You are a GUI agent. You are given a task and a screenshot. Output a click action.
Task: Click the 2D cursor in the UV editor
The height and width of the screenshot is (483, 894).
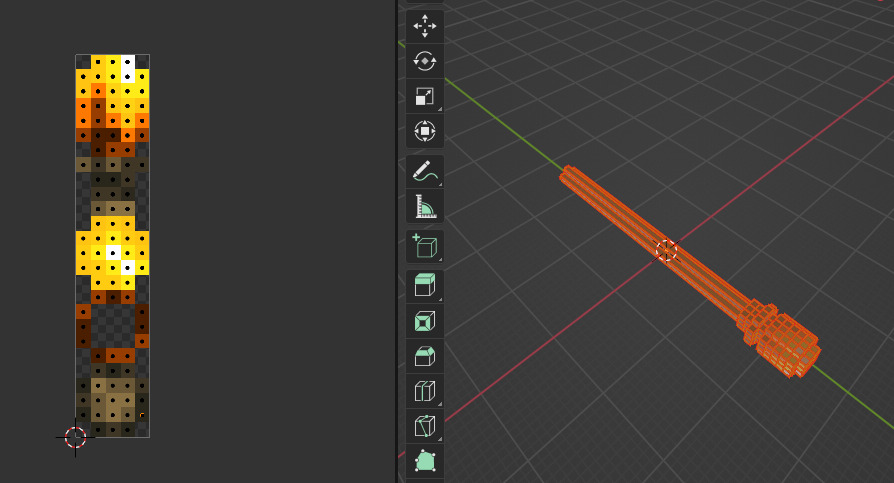click(x=75, y=437)
